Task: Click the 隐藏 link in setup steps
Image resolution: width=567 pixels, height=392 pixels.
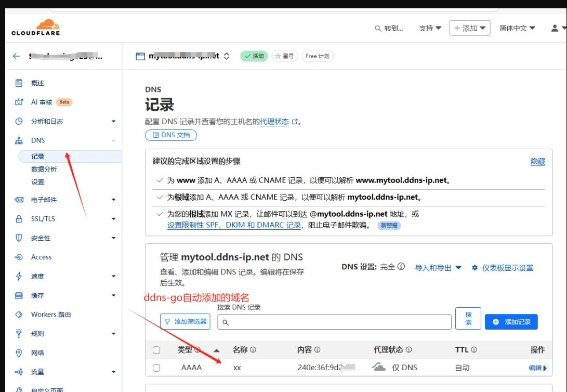Action: point(538,161)
